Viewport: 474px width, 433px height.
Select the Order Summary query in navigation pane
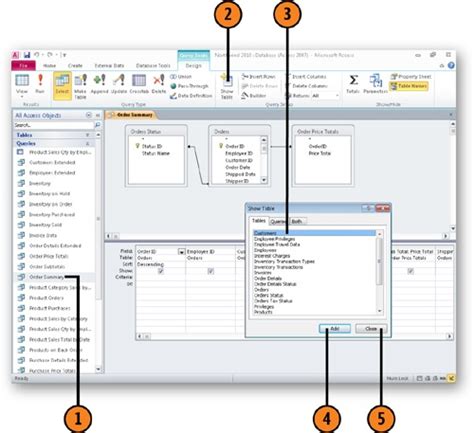46,277
